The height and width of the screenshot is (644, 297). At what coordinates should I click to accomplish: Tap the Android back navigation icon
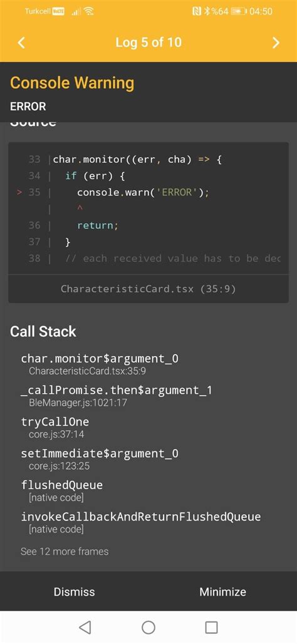click(85, 627)
